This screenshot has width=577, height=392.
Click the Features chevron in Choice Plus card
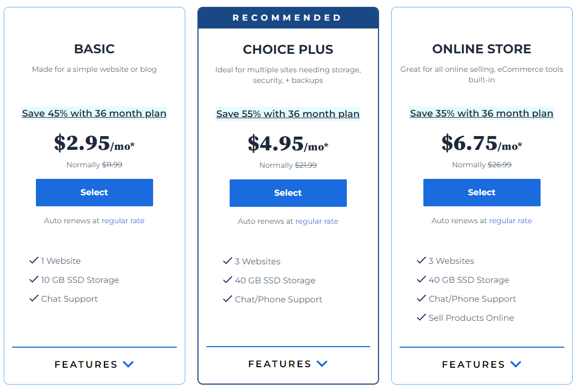(x=322, y=364)
